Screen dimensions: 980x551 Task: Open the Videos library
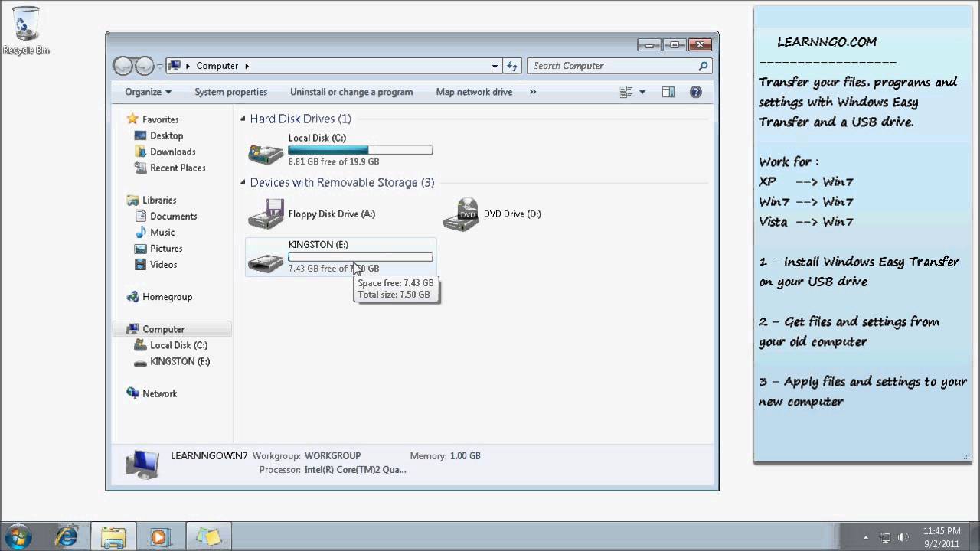156,264
